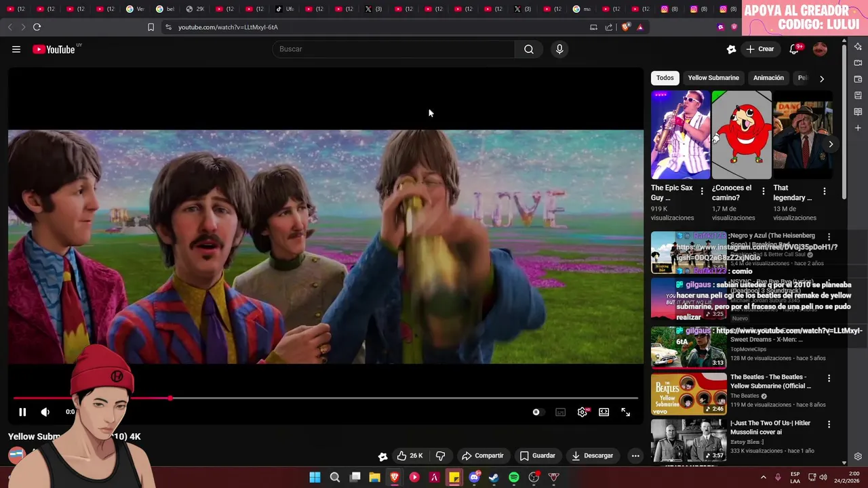Image resolution: width=868 pixels, height=488 pixels.
Task: Open The Epic Sax Guy short thumbnail
Action: pyautogui.click(x=680, y=135)
